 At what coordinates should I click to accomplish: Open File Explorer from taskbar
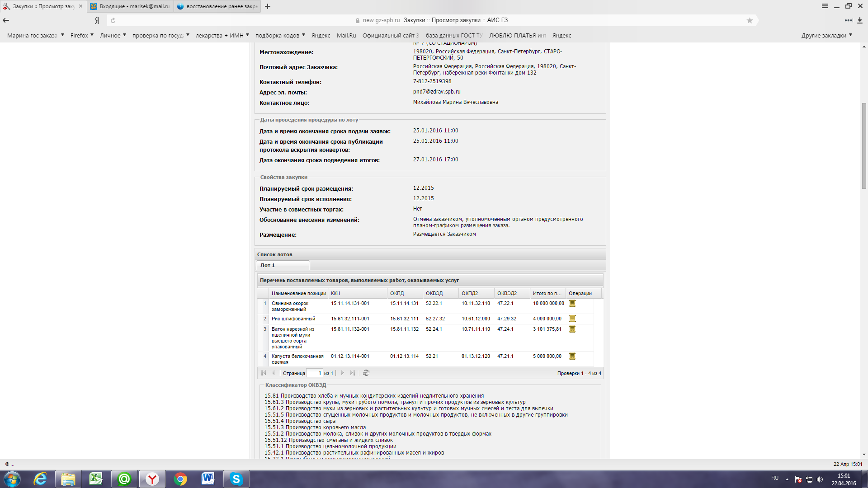(x=68, y=479)
